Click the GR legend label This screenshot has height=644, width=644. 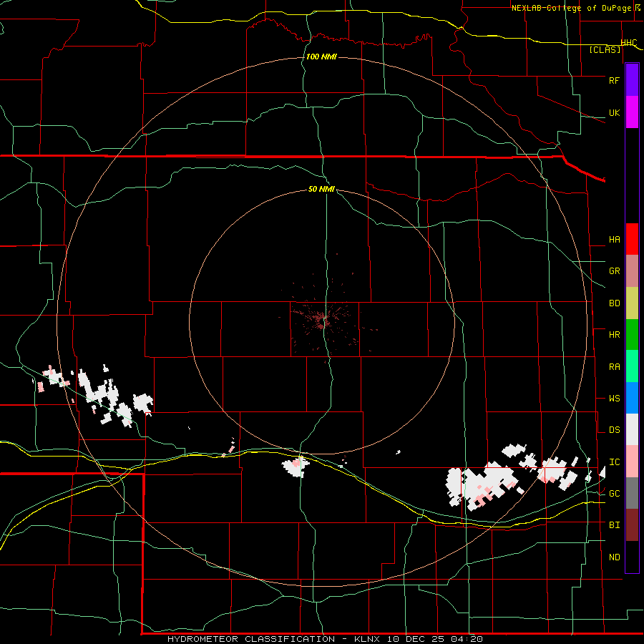click(614, 271)
